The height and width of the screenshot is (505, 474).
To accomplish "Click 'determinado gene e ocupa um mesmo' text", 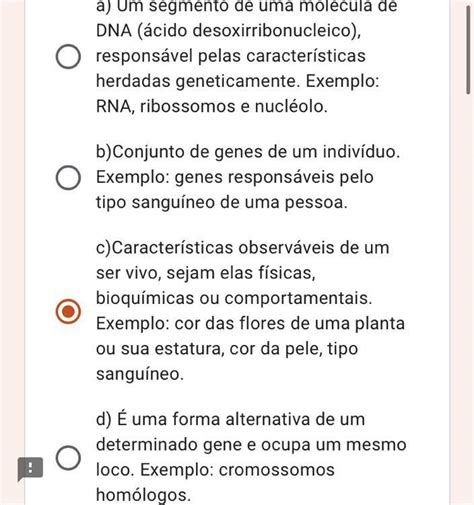I will click(251, 445).
